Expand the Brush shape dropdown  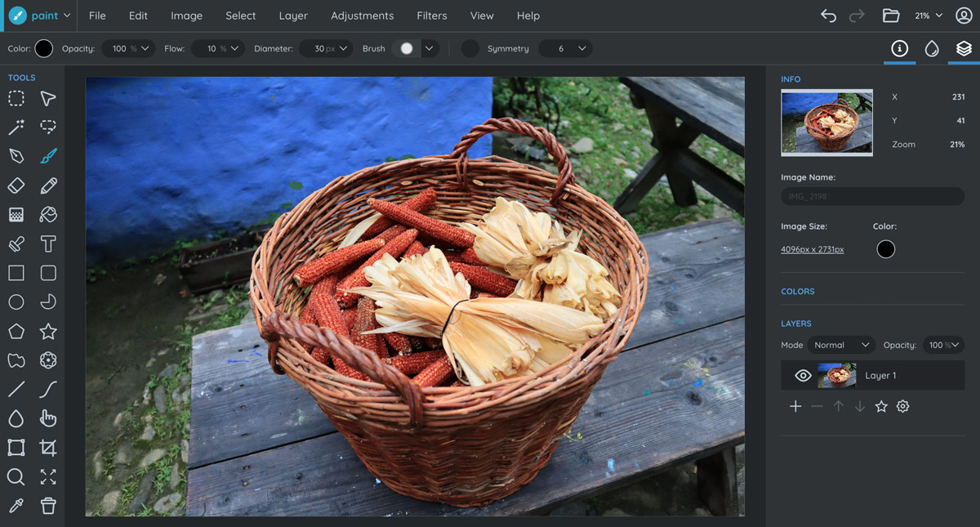[x=430, y=49]
